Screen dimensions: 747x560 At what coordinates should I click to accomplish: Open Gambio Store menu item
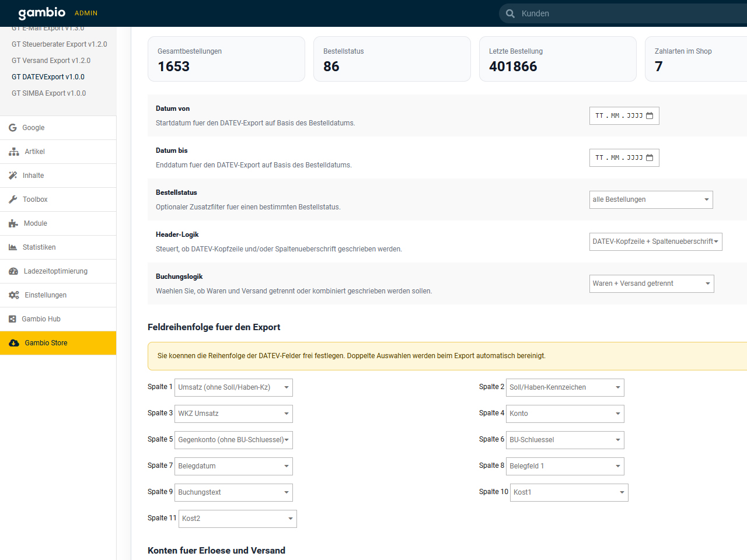click(x=46, y=343)
